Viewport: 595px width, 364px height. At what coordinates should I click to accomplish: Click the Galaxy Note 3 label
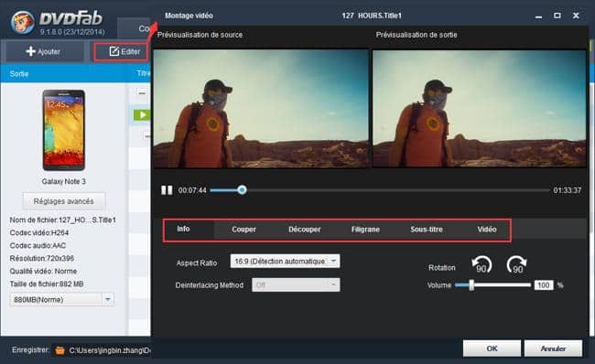pos(64,182)
